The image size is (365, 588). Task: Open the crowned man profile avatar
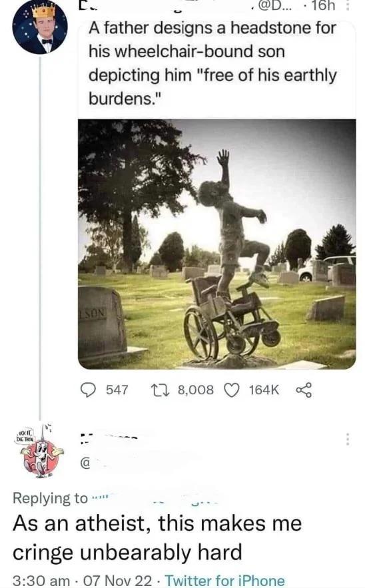point(39,27)
